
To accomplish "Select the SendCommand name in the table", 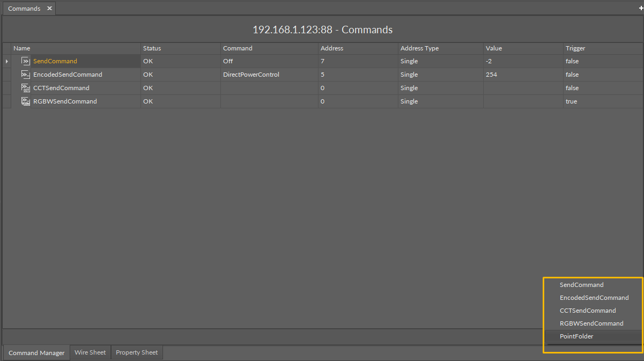I will point(55,61).
